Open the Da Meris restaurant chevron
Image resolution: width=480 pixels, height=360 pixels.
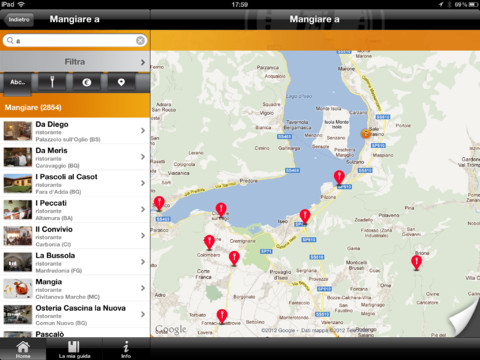tap(143, 157)
